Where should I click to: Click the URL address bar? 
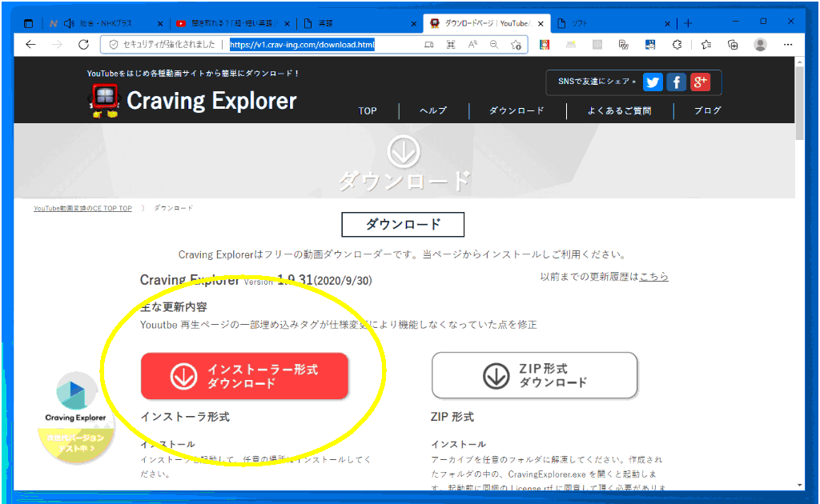pyautogui.click(x=320, y=45)
